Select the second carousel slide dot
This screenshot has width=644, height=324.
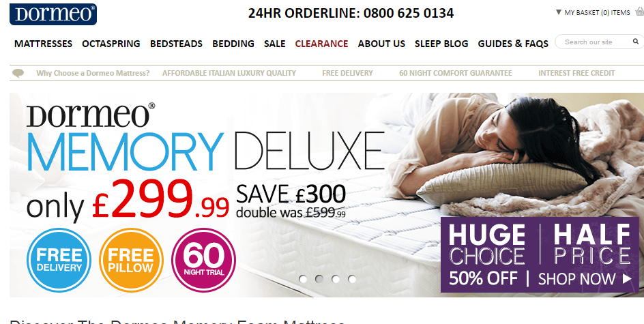click(x=319, y=279)
